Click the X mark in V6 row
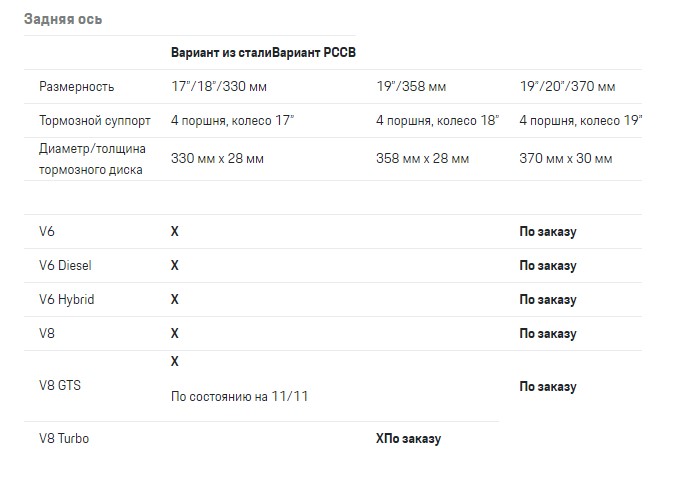 point(175,232)
